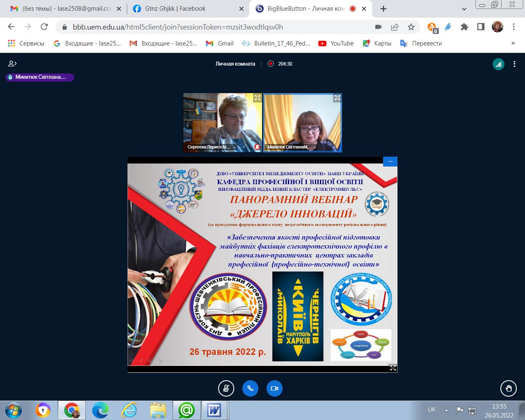Open the Сервисы apps shortcut
The image size is (525, 420).
[26, 43]
